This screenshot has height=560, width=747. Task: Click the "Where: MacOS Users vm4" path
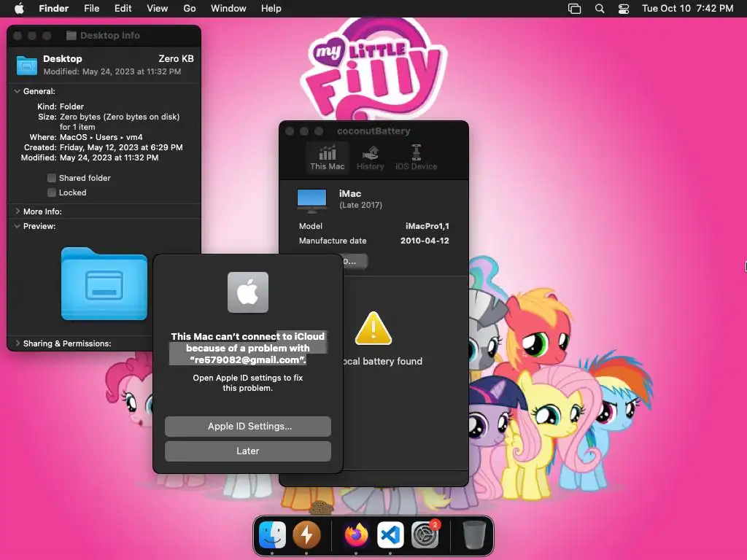pos(86,137)
